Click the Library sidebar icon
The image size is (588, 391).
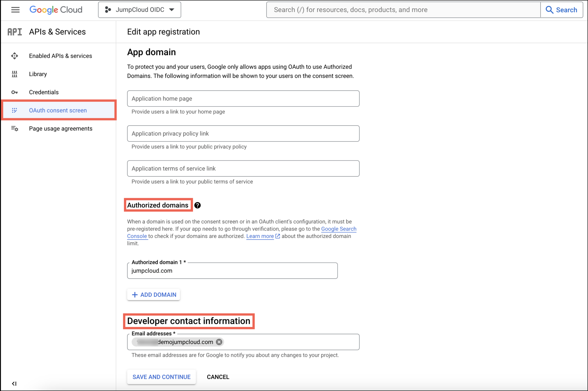(x=14, y=74)
